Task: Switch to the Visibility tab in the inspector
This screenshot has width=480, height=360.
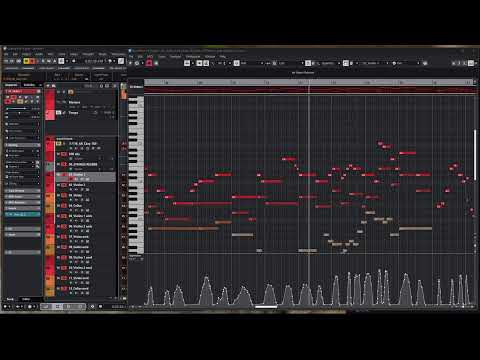Action: coord(29,85)
